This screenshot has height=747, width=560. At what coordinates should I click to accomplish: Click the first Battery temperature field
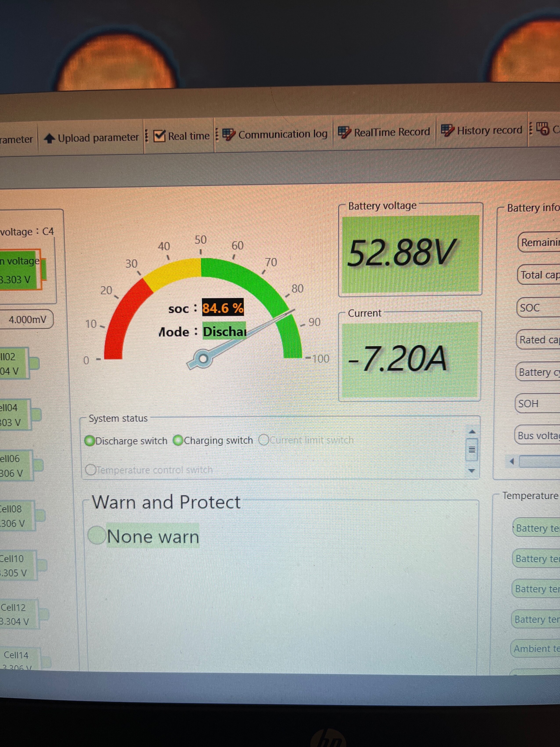[536, 528]
